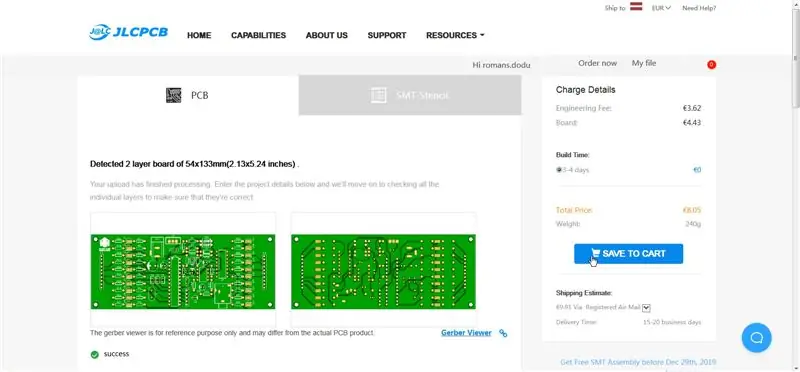Image resolution: width=800 pixels, height=372 pixels.
Task: Click the red cart counter badge
Action: [711, 64]
